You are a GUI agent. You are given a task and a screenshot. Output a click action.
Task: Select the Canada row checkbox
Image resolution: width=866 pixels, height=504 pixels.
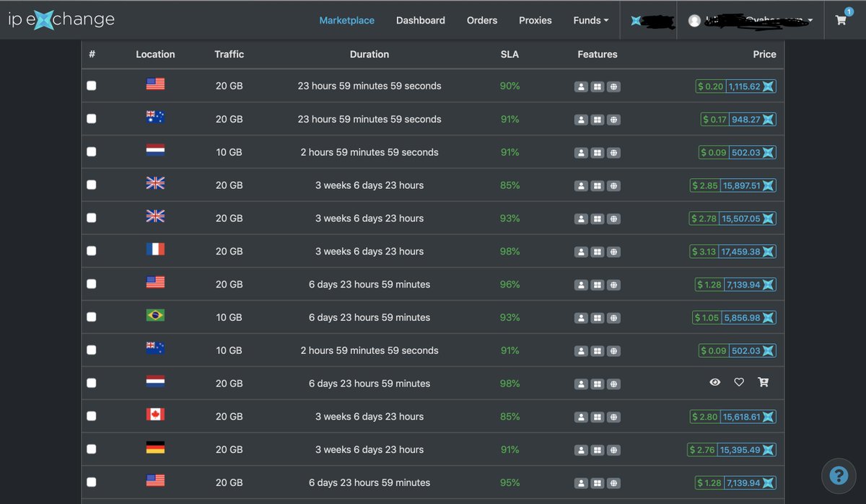pos(91,417)
